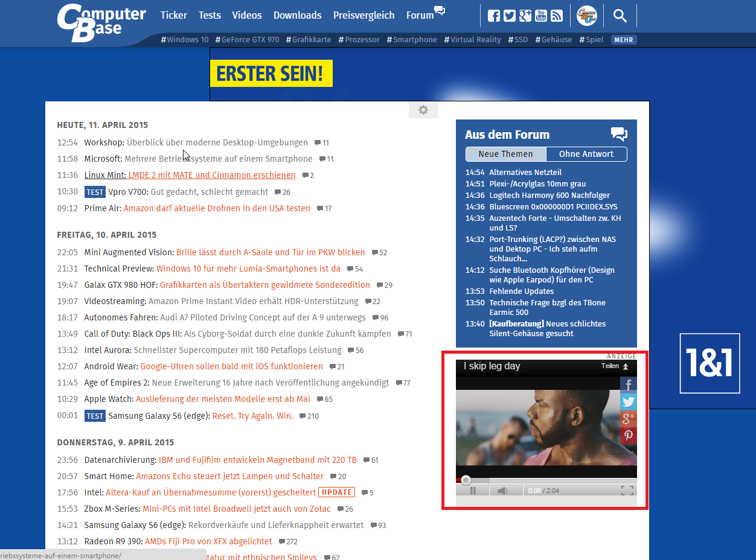Open forum thread 'Logitech Harmony 600 Nachfolger'
The height and width of the screenshot is (560, 756).
tap(549, 196)
